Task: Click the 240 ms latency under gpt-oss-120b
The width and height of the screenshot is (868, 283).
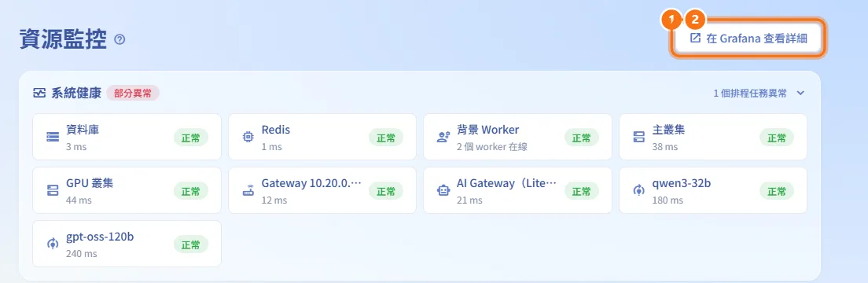Action: click(82, 254)
